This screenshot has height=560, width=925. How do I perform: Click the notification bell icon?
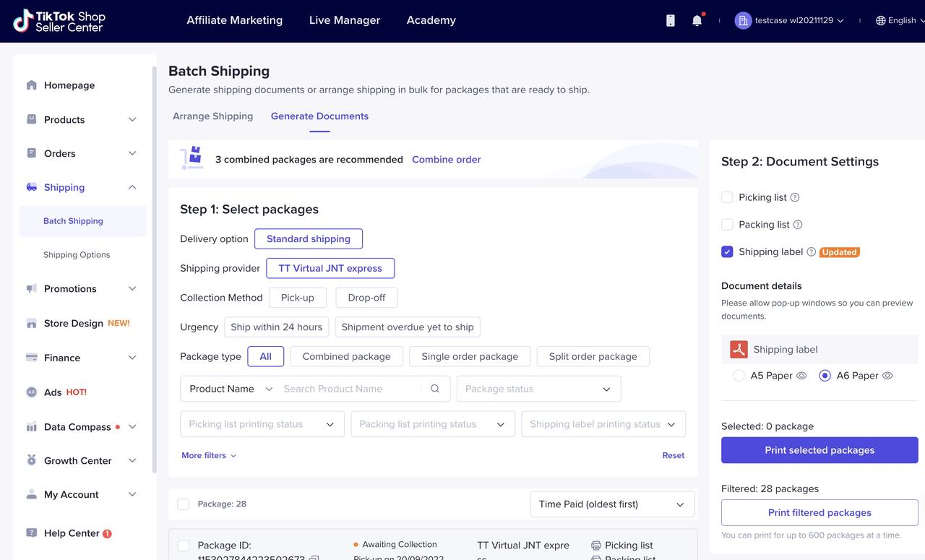(x=697, y=21)
